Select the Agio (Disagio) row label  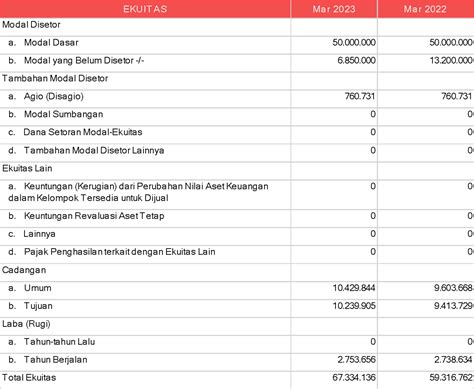click(x=54, y=96)
